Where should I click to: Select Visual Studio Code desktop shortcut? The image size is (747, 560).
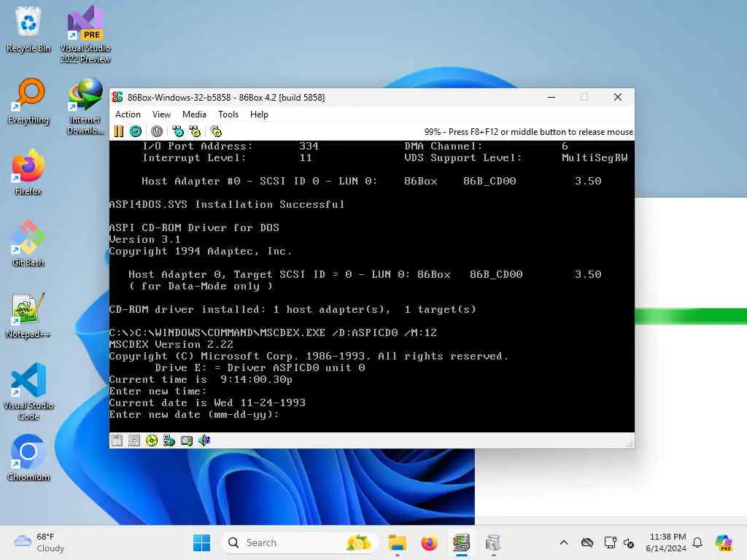point(28,392)
